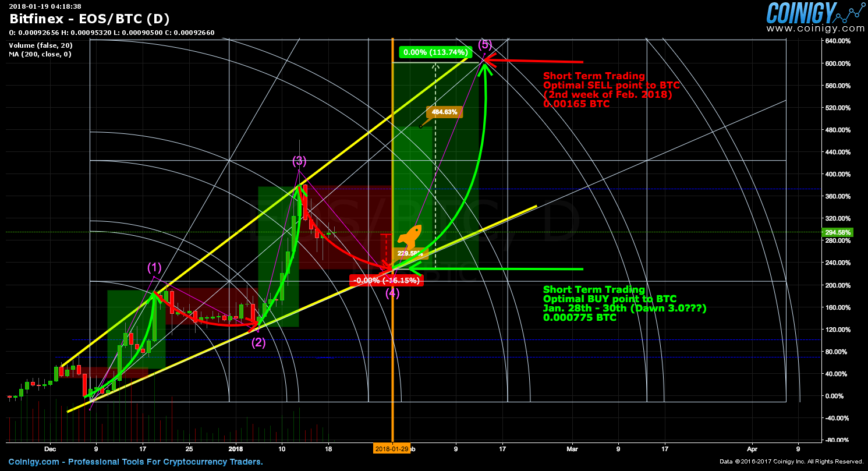868x471 pixels.
Task: Click the Coinigy logo
Action: [x=815, y=13]
